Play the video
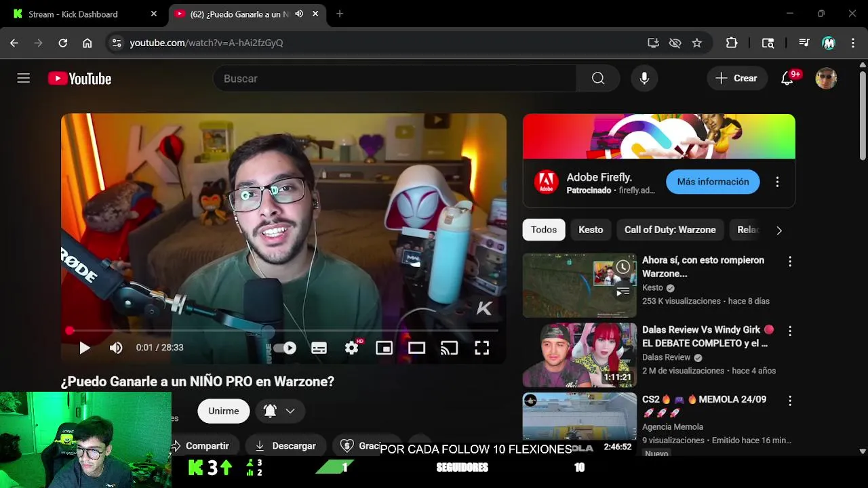Viewport: 868px width, 488px height. 84,348
